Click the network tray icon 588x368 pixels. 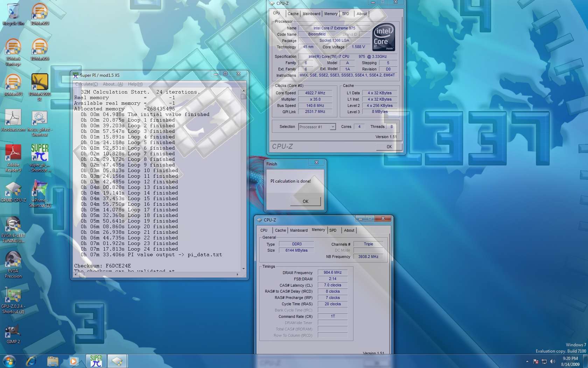[544, 361]
